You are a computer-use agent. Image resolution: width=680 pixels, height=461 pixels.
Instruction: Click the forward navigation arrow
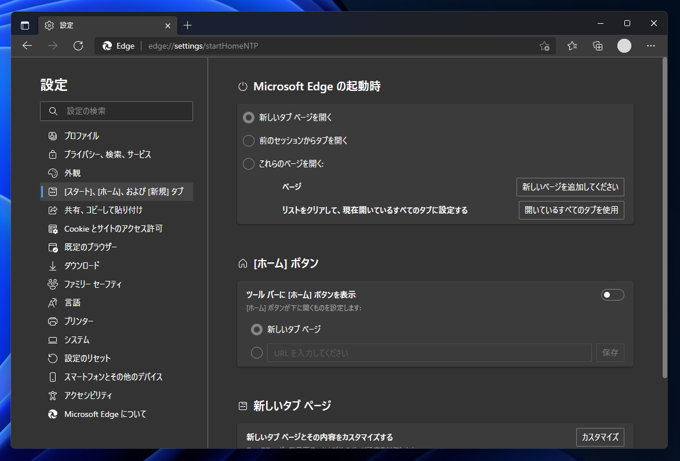point(52,46)
